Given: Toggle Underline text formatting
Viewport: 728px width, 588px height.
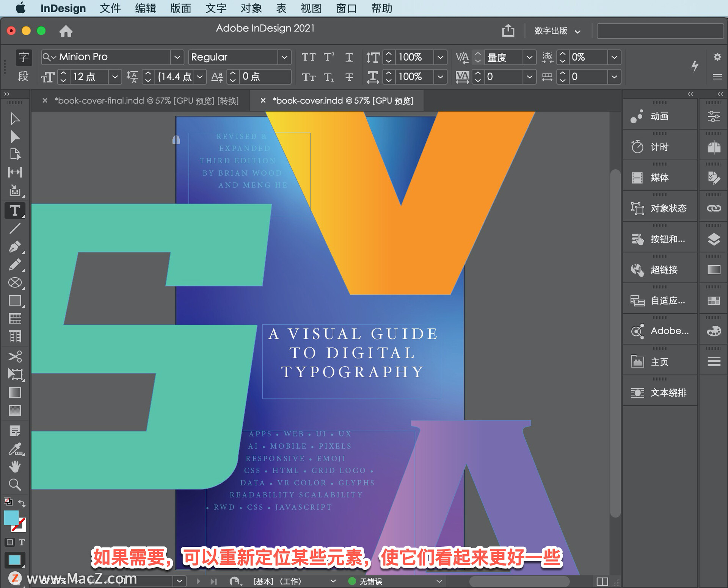Looking at the screenshot, I should 349,57.
